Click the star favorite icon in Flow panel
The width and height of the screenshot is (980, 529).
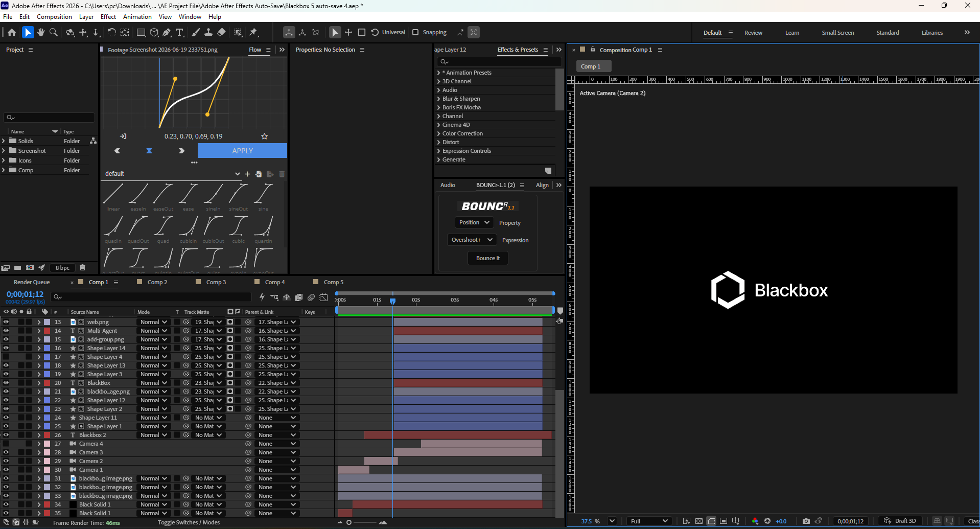(x=264, y=136)
